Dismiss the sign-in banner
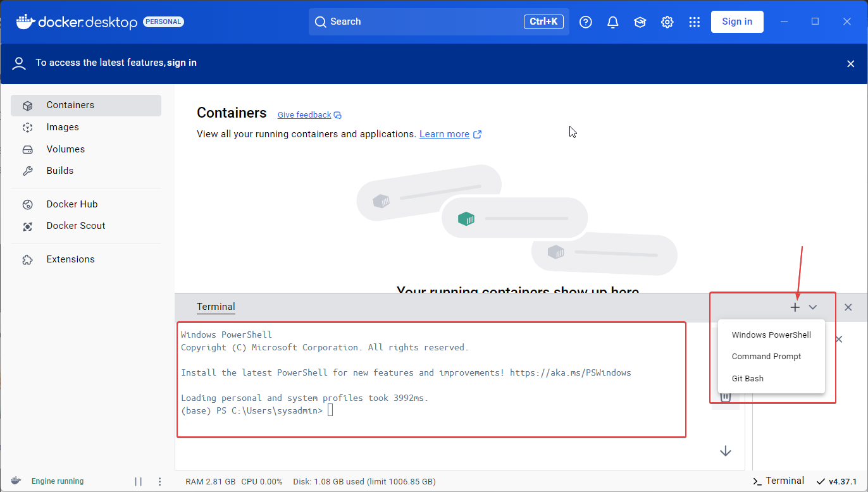Viewport: 868px width, 492px height. pyautogui.click(x=851, y=63)
